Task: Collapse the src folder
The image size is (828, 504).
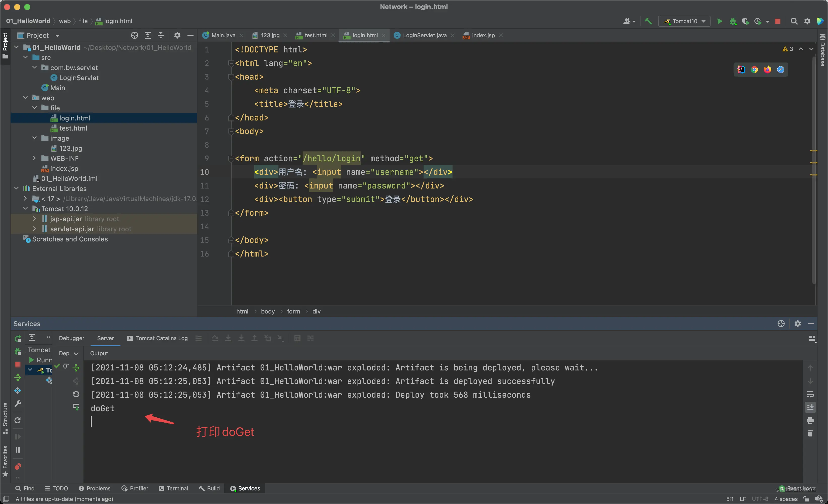Action: pos(25,57)
